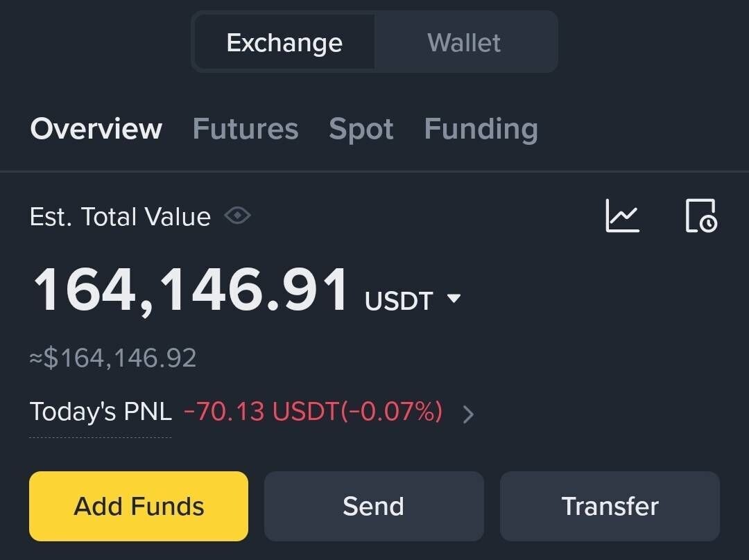Tap the Send button
The height and width of the screenshot is (560, 749).
pyautogui.click(x=373, y=506)
